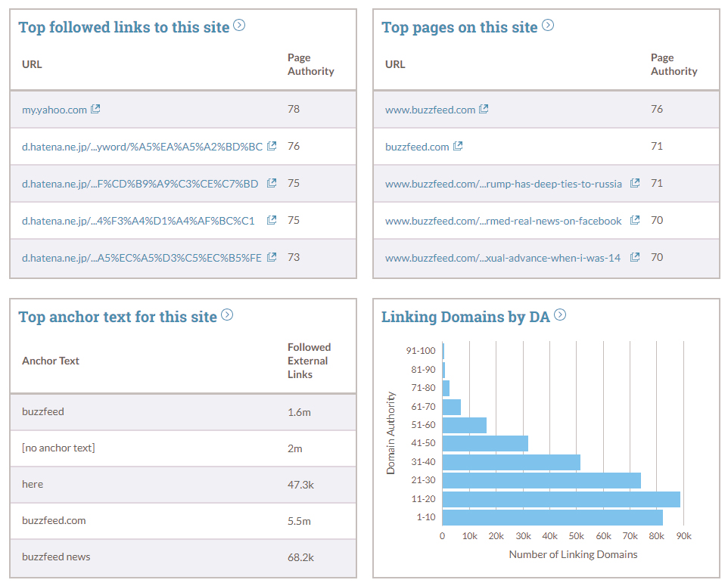Follow the my.yahoo.com link

(54, 110)
